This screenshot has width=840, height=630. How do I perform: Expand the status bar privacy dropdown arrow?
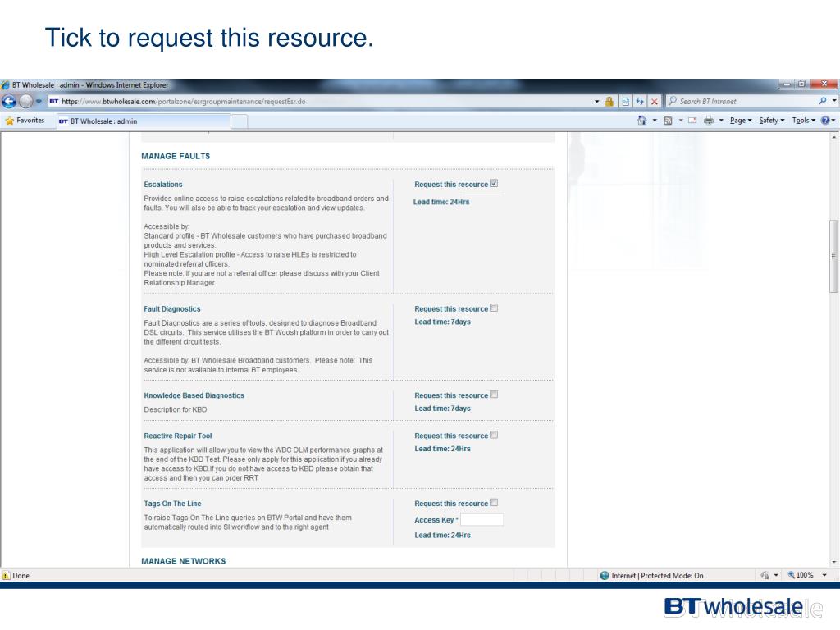click(x=776, y=575)
